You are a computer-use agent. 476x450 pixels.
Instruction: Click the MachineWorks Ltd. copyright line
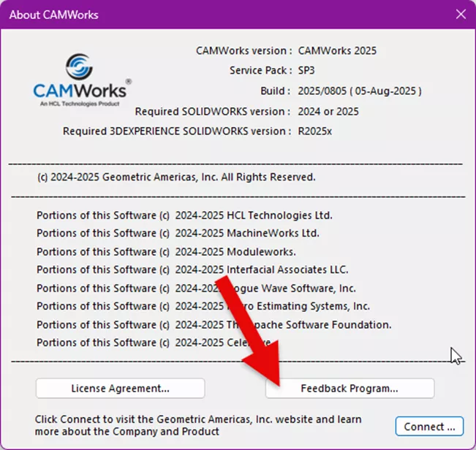pos(178,233)
